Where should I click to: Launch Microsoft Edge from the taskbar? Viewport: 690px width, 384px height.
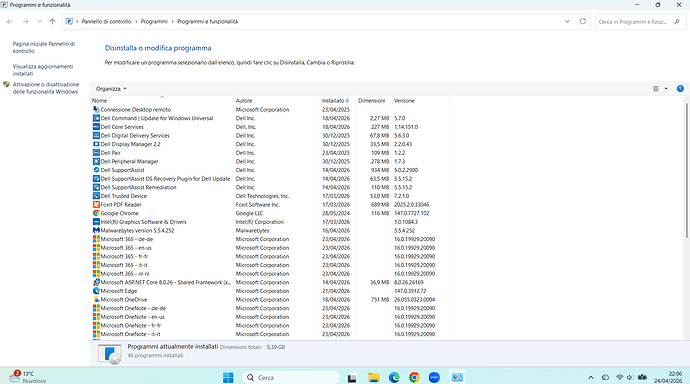click(394, 377)
